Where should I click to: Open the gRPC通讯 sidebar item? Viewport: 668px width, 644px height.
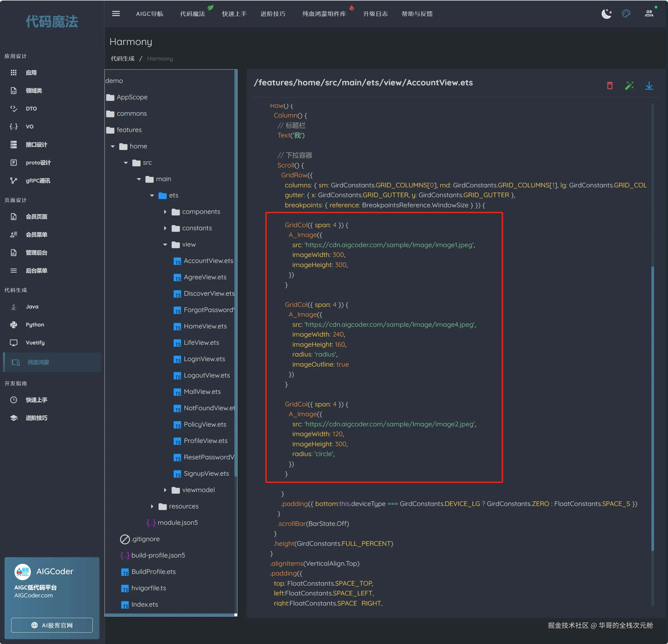[37, 181]
